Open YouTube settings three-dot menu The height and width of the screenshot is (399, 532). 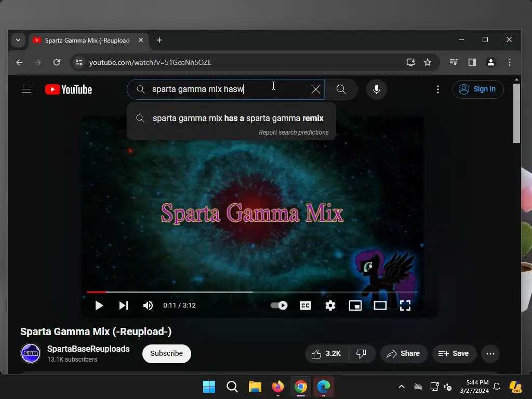coord(437,89)
